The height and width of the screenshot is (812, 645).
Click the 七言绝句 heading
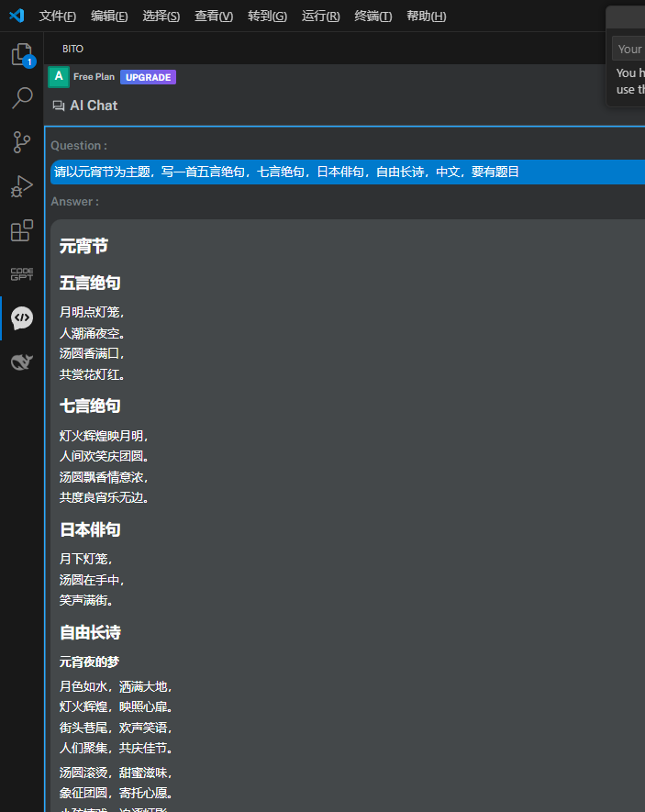[x=90, y=406]
